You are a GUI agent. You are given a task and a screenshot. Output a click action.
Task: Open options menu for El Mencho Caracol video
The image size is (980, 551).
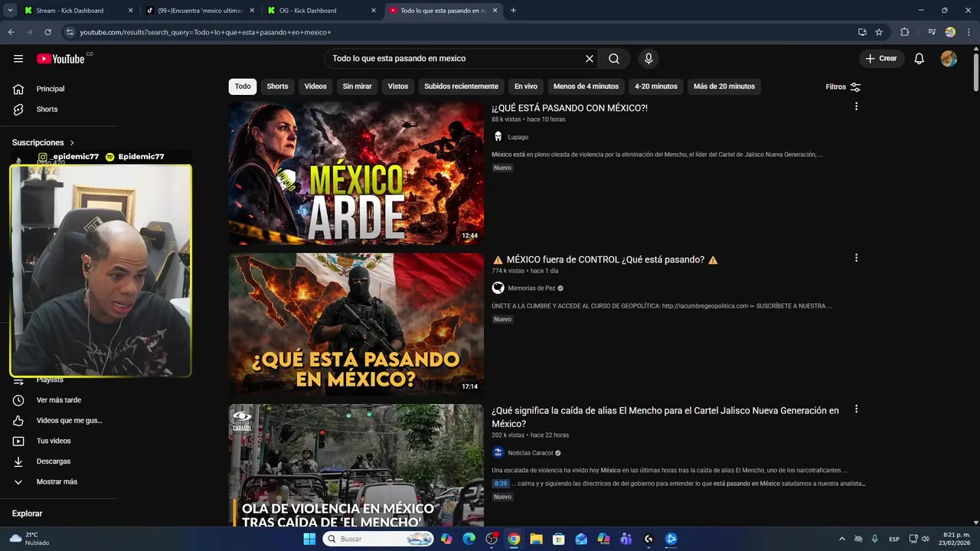856,409
